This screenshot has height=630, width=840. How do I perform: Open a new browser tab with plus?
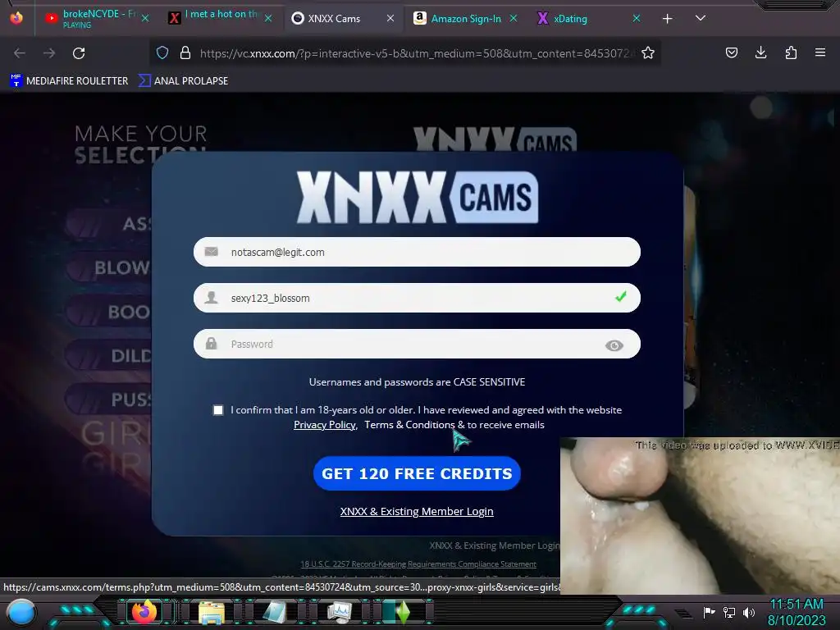(667, 19)
